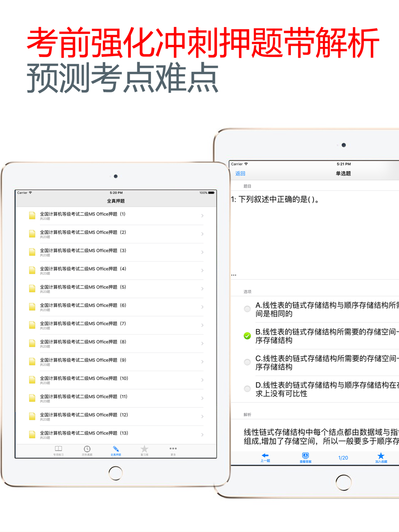Open 全国计算机等级考试二级MS Office押题 (5) text
Image resolution: width=399 pixels, height=532 pixels.
(83, 287)
